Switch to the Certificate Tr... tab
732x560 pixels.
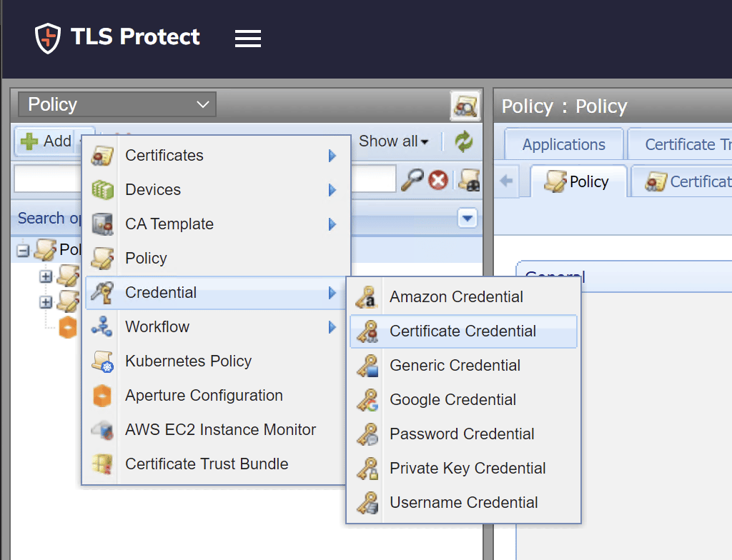681,144
